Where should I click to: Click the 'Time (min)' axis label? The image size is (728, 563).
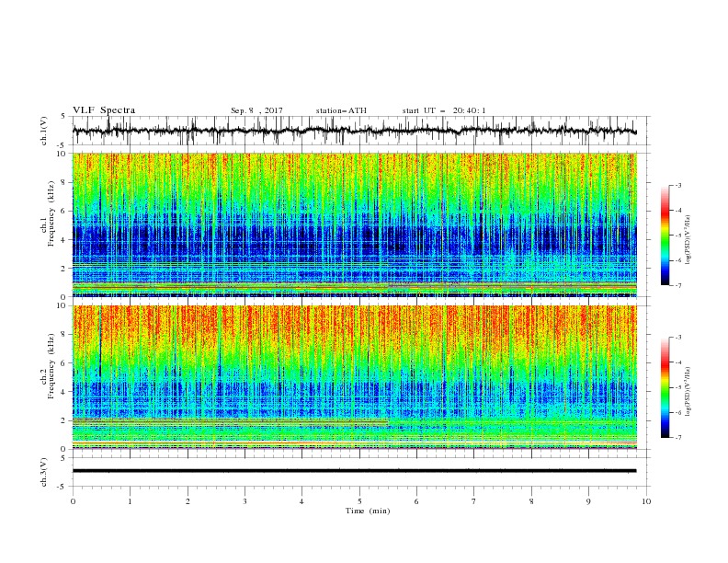pos(368,511)
